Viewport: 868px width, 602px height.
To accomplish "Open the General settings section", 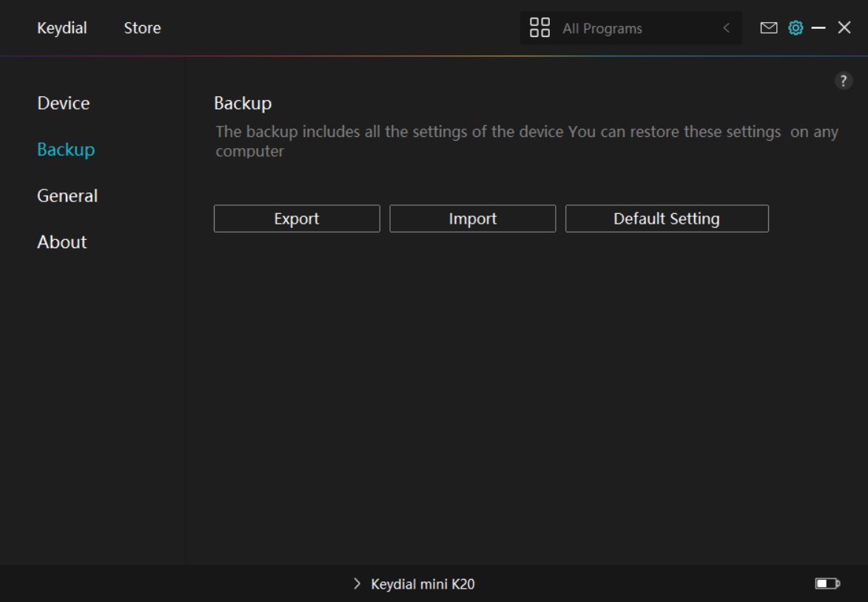I will click(x=67, y=195).
